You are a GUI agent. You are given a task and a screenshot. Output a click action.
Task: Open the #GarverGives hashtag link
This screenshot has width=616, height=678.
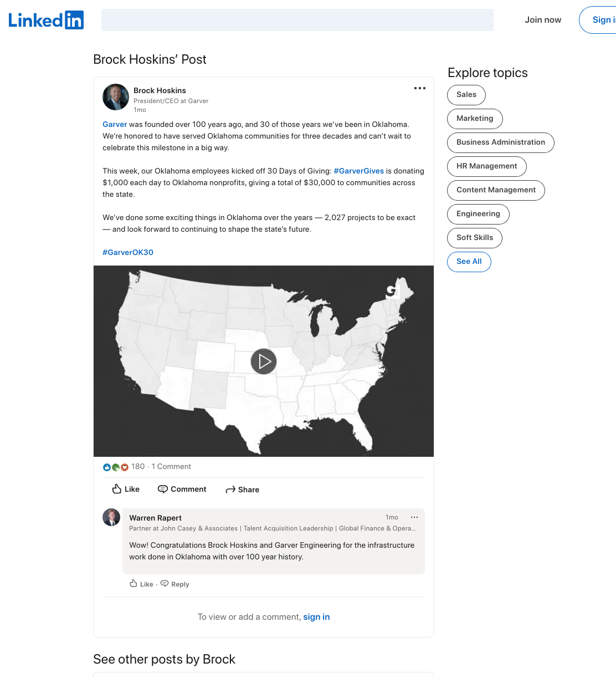pos(359,171)
